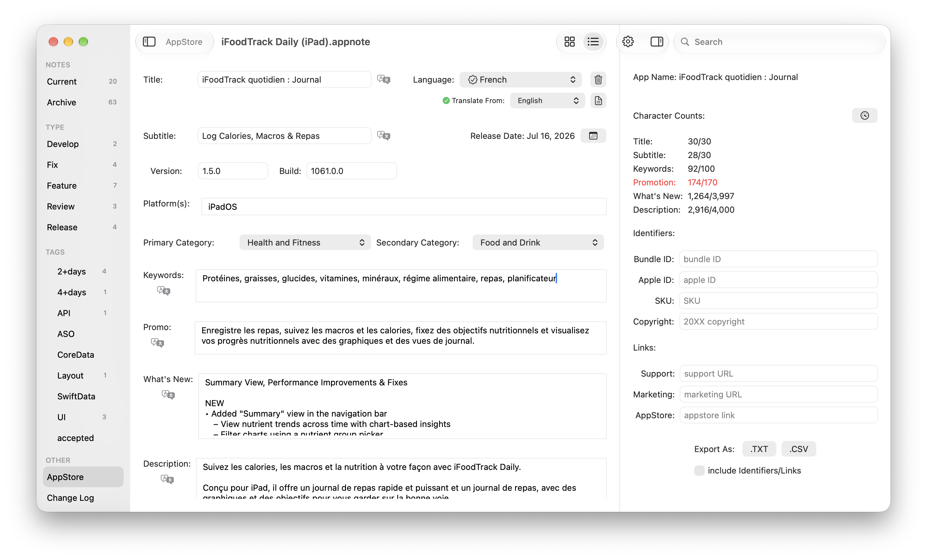Switch to list view icon

tap(593, 42)
